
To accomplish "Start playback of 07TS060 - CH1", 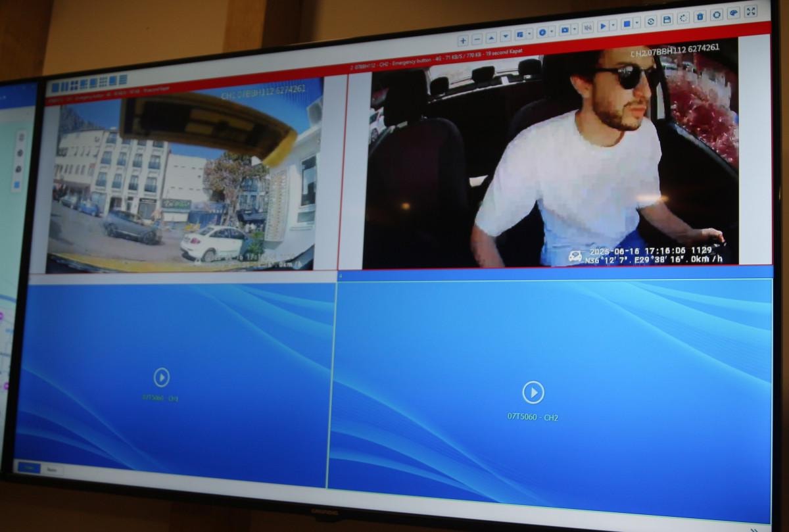I will pos(161,377).
